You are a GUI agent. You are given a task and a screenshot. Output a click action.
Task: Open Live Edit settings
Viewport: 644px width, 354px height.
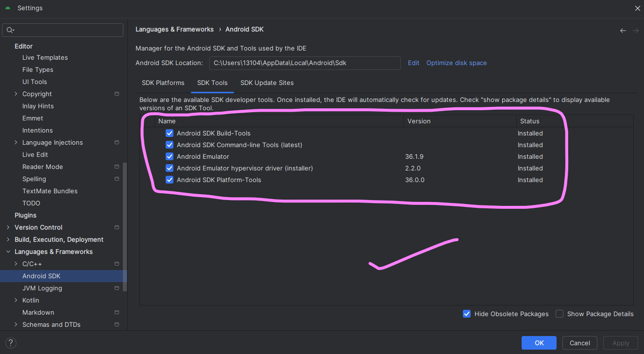pos(35,154)
